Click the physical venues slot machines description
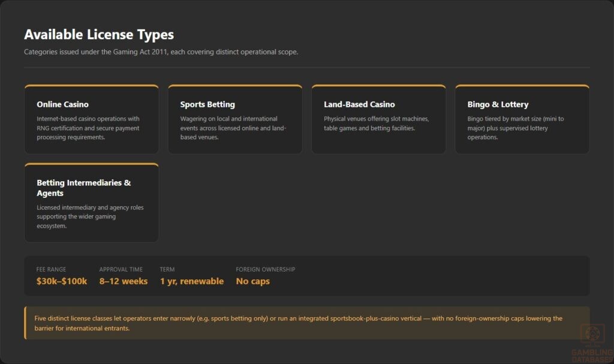 click(377, 124)
